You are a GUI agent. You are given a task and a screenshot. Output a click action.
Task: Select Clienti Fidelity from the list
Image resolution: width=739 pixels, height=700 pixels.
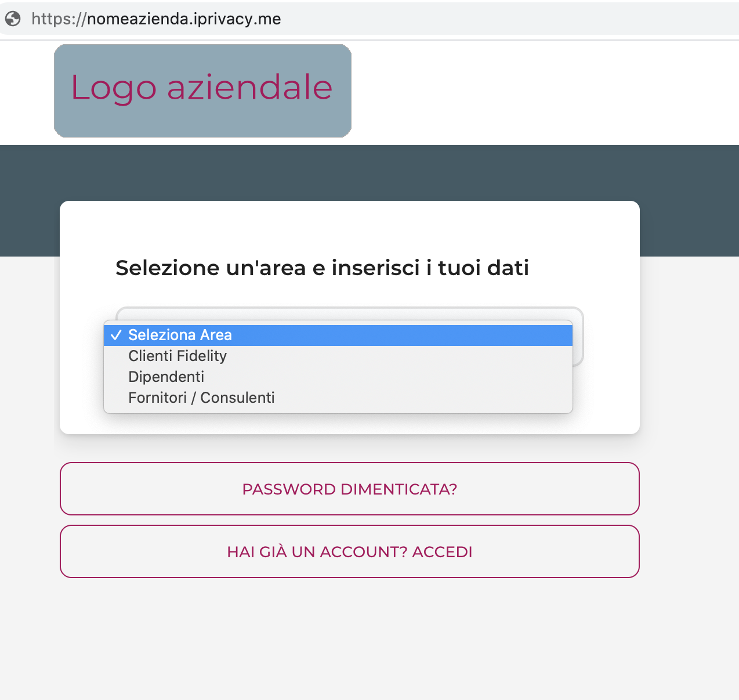pos(177,356)
